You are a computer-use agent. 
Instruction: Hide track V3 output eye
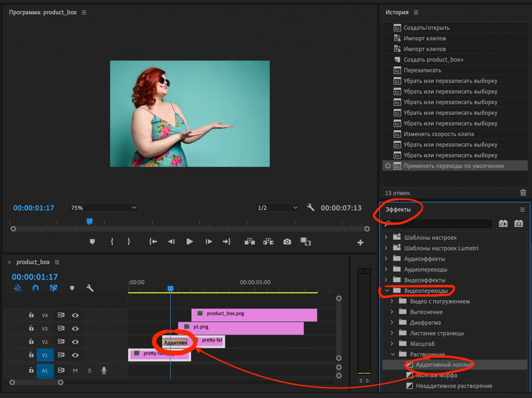(x=75, y=329)
